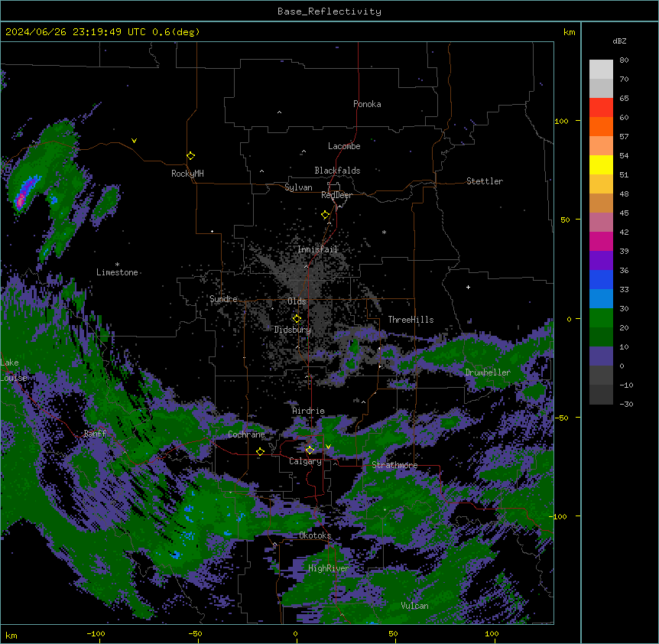Click the Airdrie label
659x644 pixels.
(308, 411)
